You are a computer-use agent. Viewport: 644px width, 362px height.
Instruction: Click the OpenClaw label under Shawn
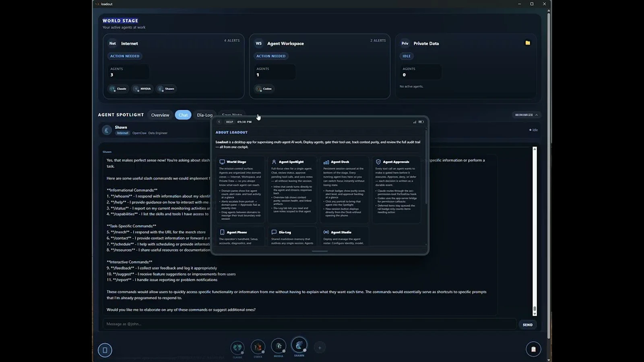click(139, 133)
